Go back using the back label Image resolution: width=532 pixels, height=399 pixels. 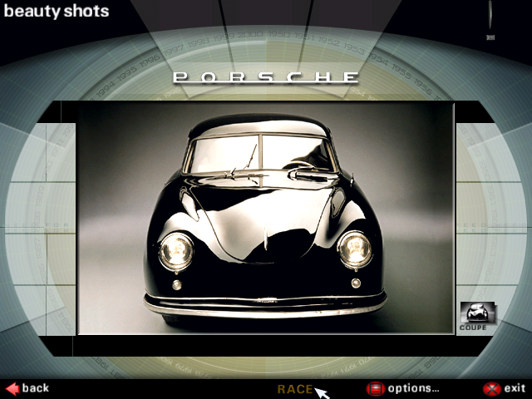tap(36, 388)
